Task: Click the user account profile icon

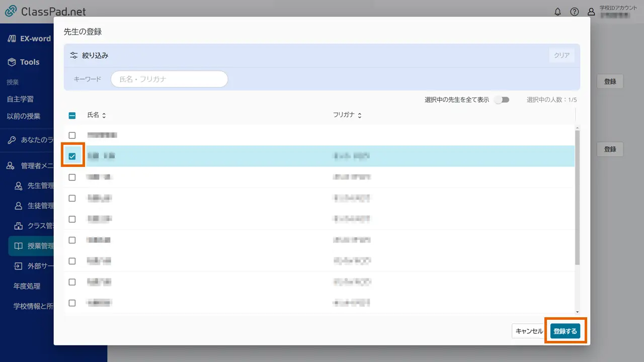Action: tap(591, 12)
